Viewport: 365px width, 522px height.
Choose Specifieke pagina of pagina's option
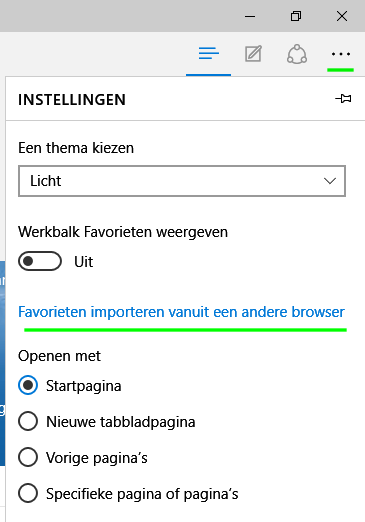[x=28, y=493]
